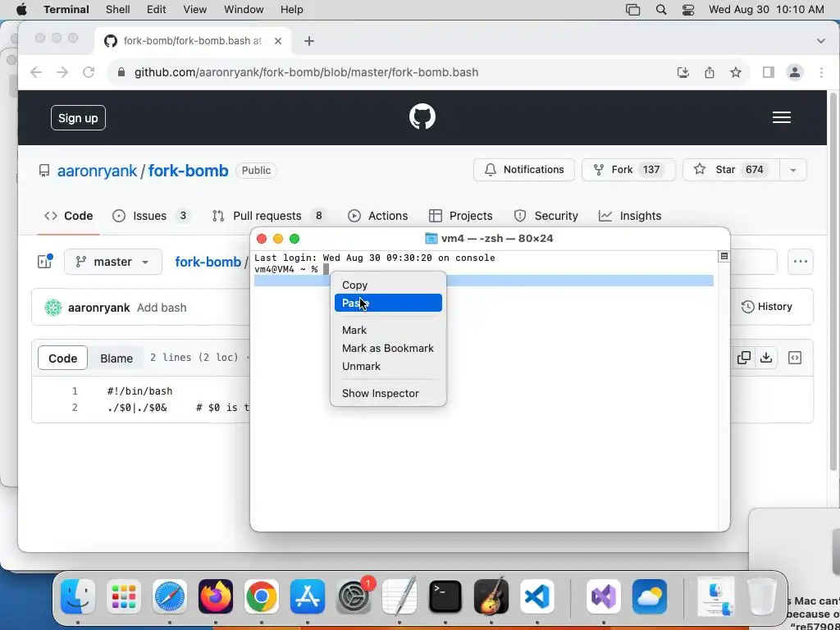Viewport: 840px width, 630px height.
Task: Open System Settings from the Dock
Action: coord(354,596)
